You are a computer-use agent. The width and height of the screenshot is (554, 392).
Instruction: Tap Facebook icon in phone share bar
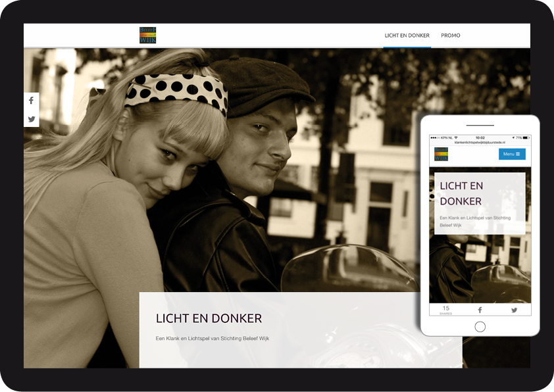pos(480,310)
